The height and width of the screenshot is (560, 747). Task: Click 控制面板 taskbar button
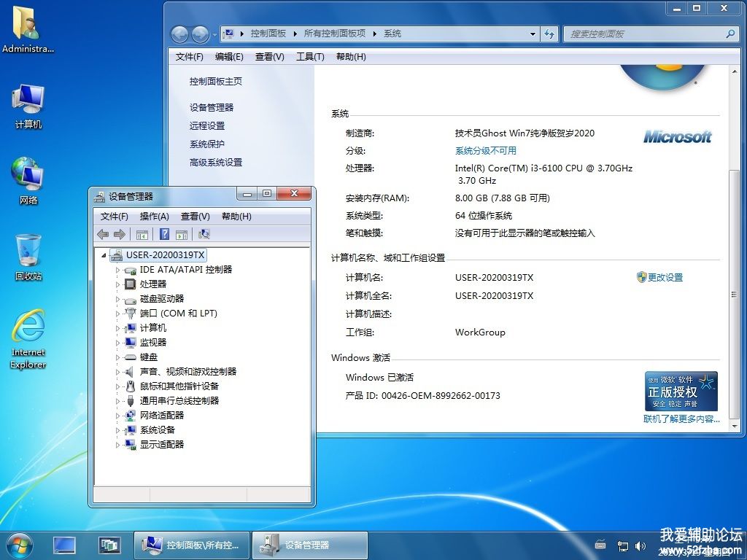coord(193,545)
